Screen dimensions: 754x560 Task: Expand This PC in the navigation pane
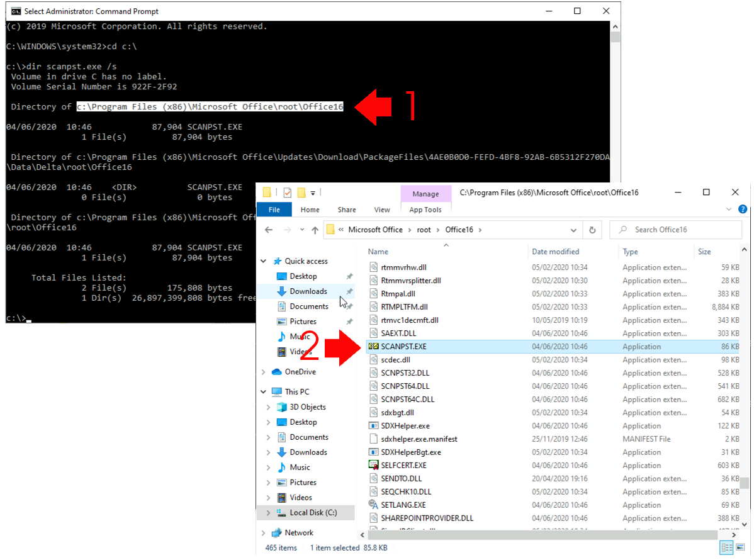264,391
